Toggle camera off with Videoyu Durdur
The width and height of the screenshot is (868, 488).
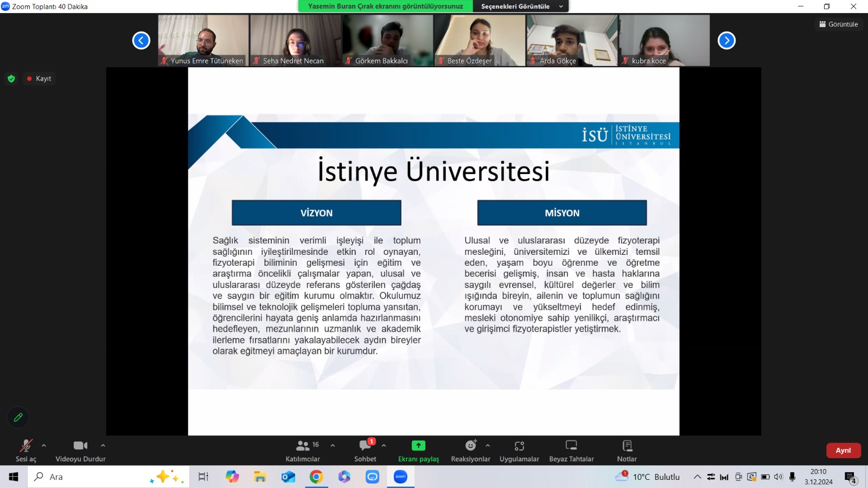point(80,451)
